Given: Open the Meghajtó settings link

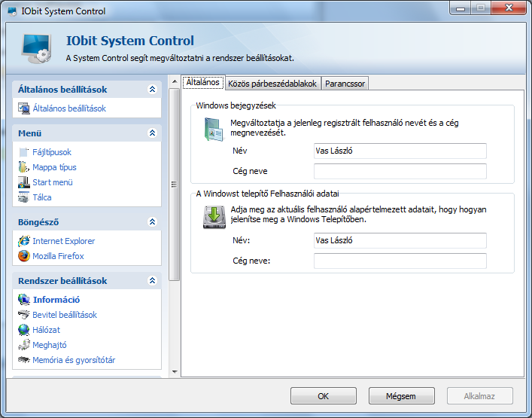Looking at the screenshot, I should pyautogui.click(x=50, y=345).
